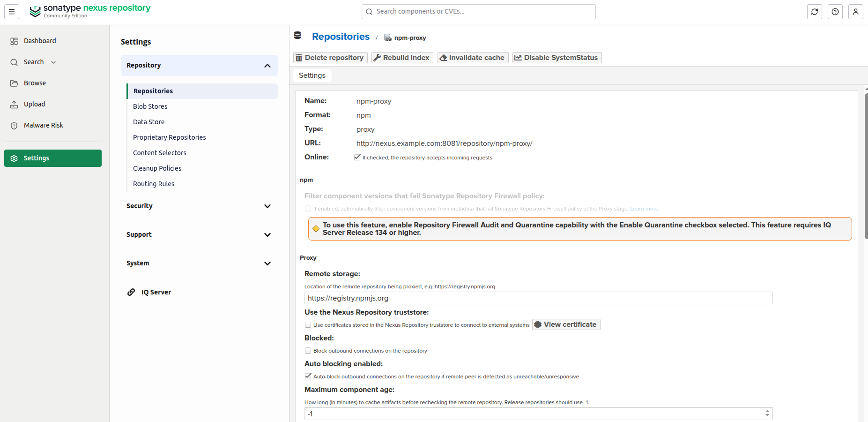Open Data Store settings
Screen dimensions: 868x422
pos(148,122)
